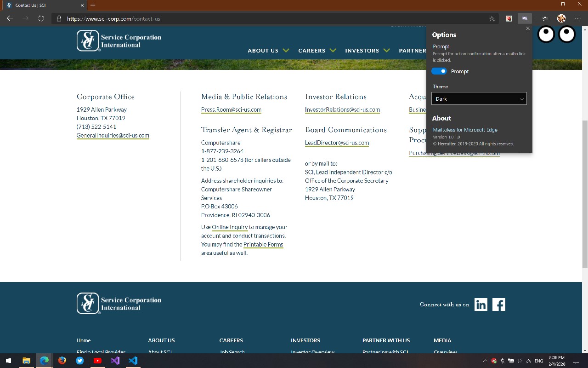Show hidden system tray icons
This screenshot has height=368, width=588.
click(x=485, y=361)
